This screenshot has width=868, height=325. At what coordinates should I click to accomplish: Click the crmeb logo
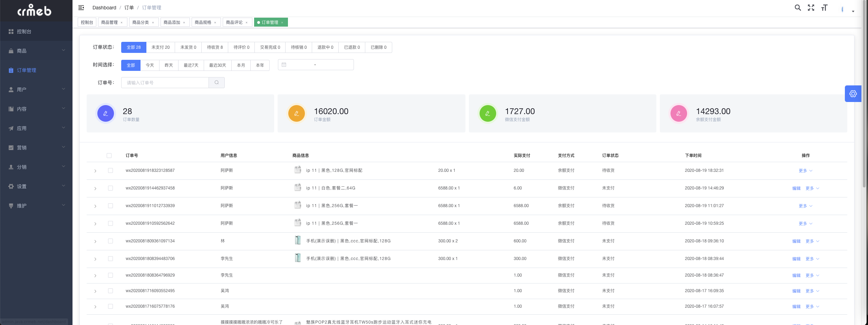click(34, 10)
